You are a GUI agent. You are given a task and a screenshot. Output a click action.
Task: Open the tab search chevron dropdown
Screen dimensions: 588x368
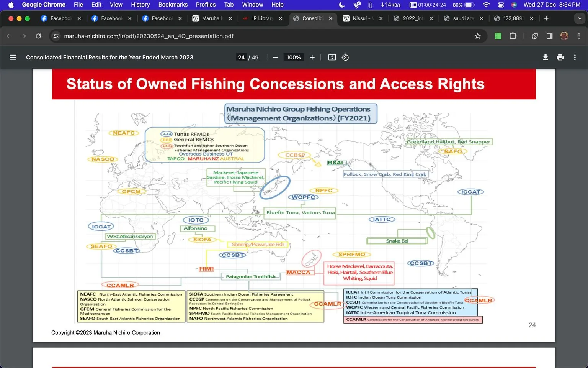pos(580,18)
